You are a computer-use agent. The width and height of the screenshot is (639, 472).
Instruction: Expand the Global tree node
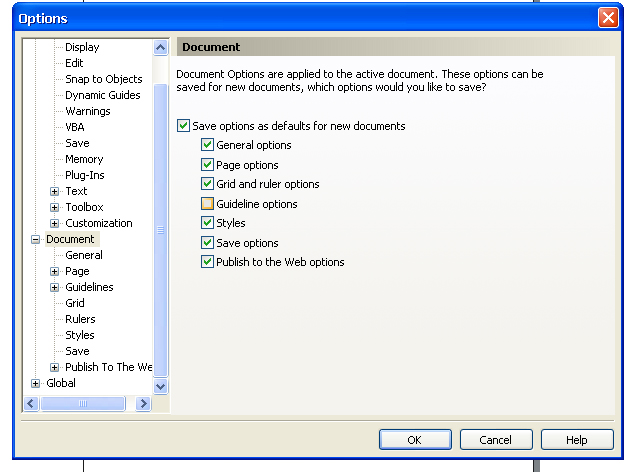pyautogui.click(x=35, y=383)
